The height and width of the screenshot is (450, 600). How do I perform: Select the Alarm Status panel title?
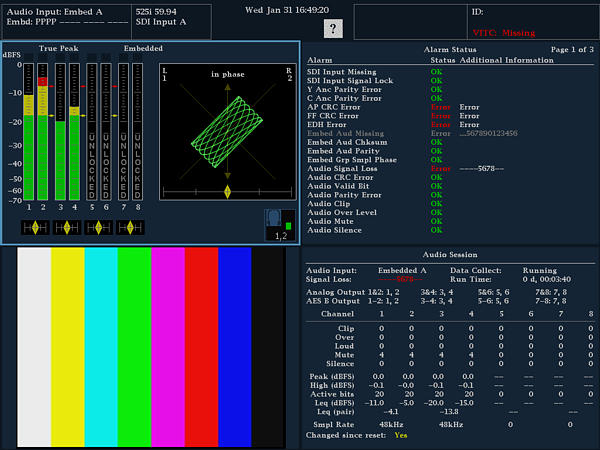pos(450,49)
